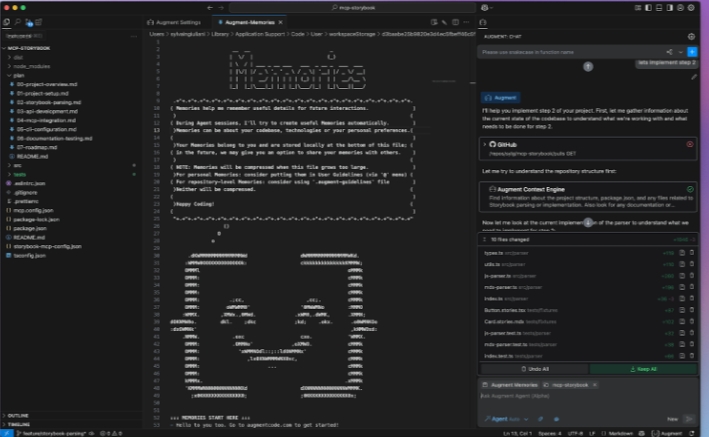This screenshot has width=709, height=437.
Task: Click the Augment Memories context chip
Action: pyautogui.click(x=510, y=385)
